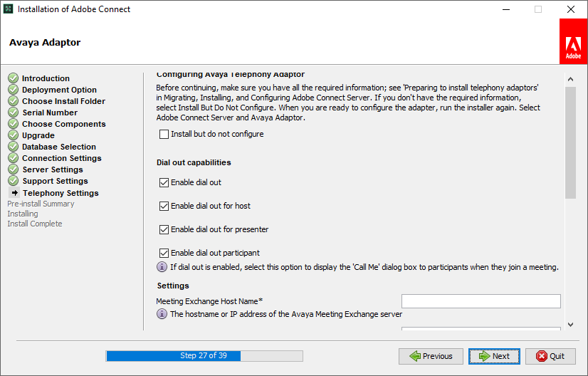The image size is (588, 376).
Task: Click the Settings section heading
Action: tap(173, 286)
